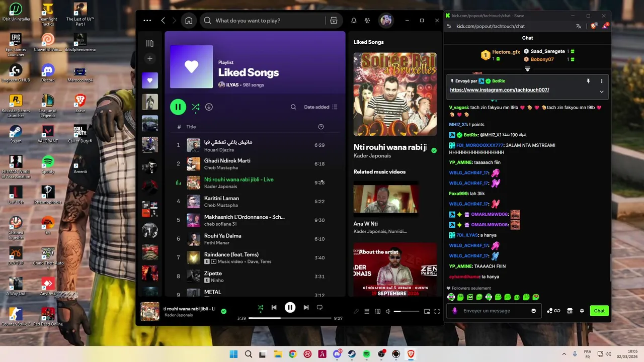Open the Spotify miniplayer
This screenshot has width=644, height=362.
[427, 311]
